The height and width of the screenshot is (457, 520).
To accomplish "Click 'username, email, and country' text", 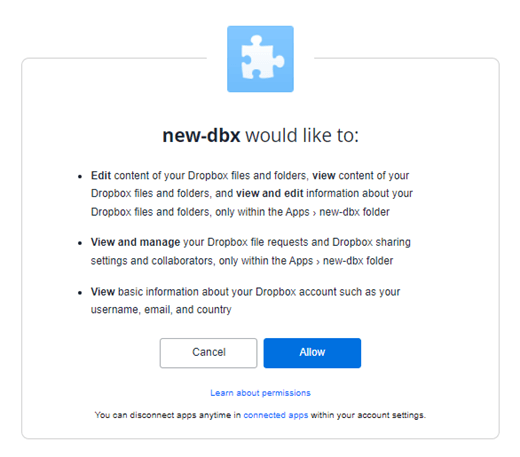I will (161, 310).
